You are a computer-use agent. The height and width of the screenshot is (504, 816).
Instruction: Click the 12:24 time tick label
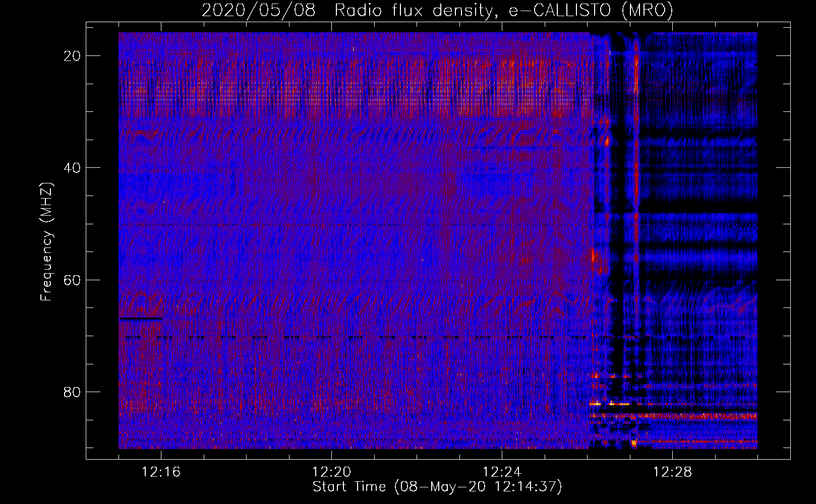point(502,472)
